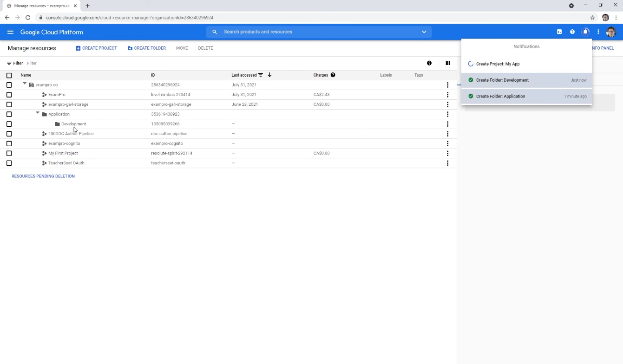Toggle sort direction arrow on Last accessed
This screenshot has width=623, height=364.
269,75
